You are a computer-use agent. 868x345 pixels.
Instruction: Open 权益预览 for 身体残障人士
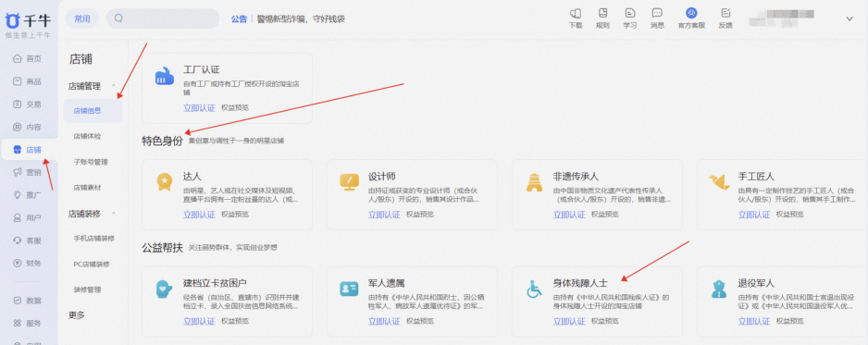[605, 321]
